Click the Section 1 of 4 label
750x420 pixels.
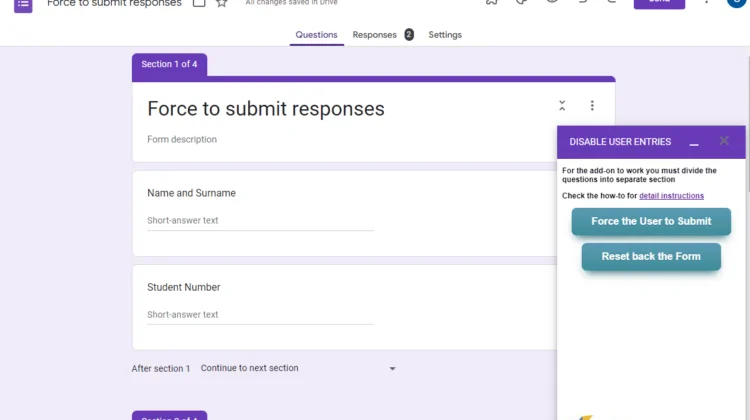click(x=169, y=65)
